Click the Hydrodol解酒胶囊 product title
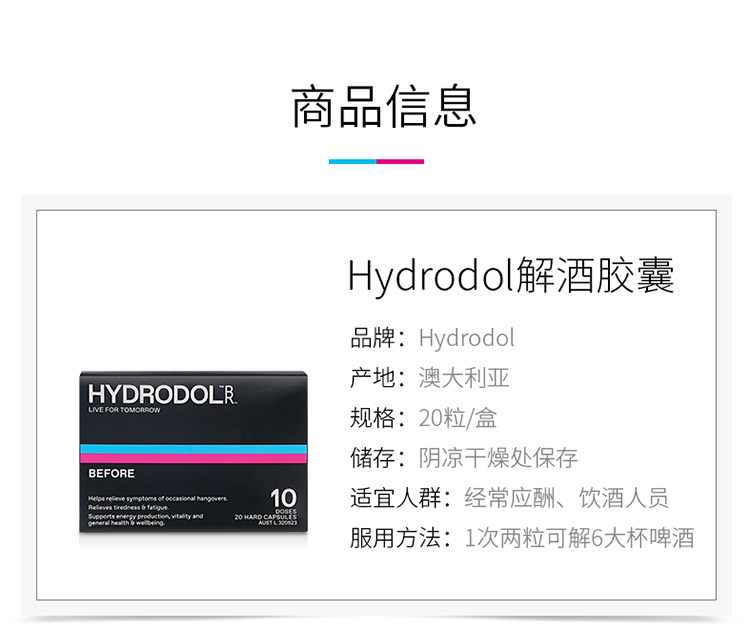Image resolution: width=750 pixels, height=629 pixels. (511, 276)
